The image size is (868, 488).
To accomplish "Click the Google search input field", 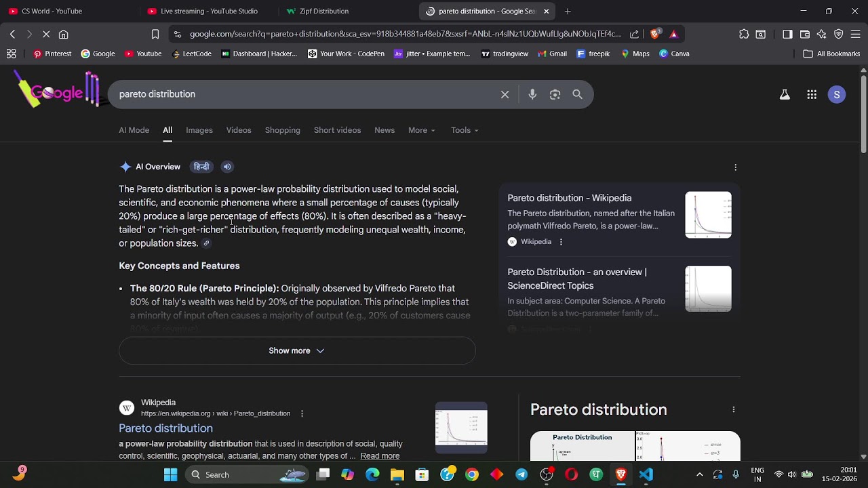I will pyautogui.click(x=305, y=95).
